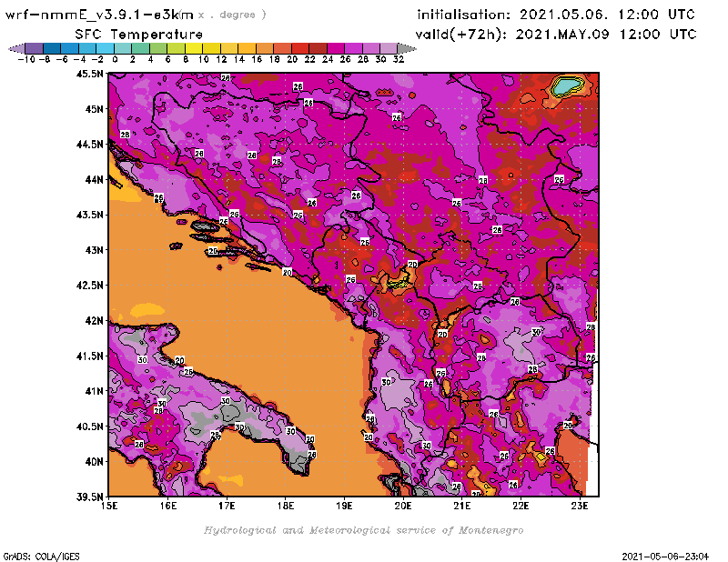Click the '17E' longitude axis label
Screen dimensions: 728x562
227,506
